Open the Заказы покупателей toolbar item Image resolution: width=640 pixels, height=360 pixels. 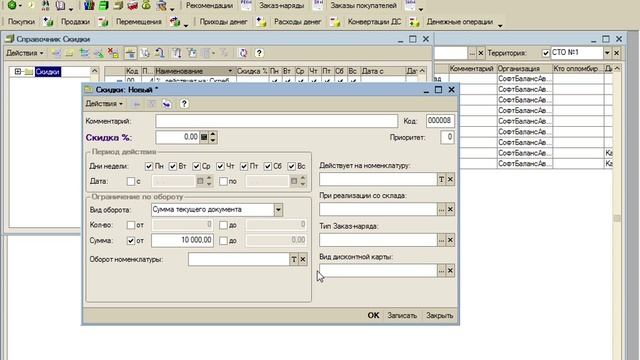click(x=363, y=6)
